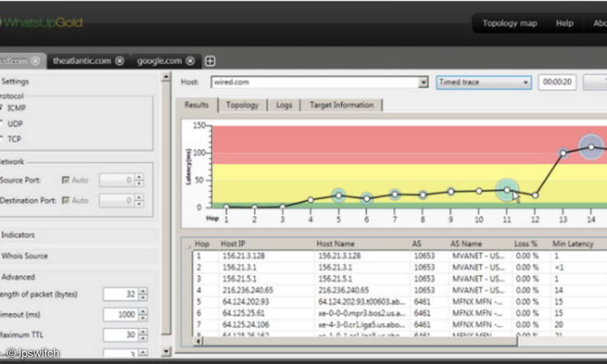Sort table by Hop column header
This screenshot has width=607, height=364.
[202, 244]
